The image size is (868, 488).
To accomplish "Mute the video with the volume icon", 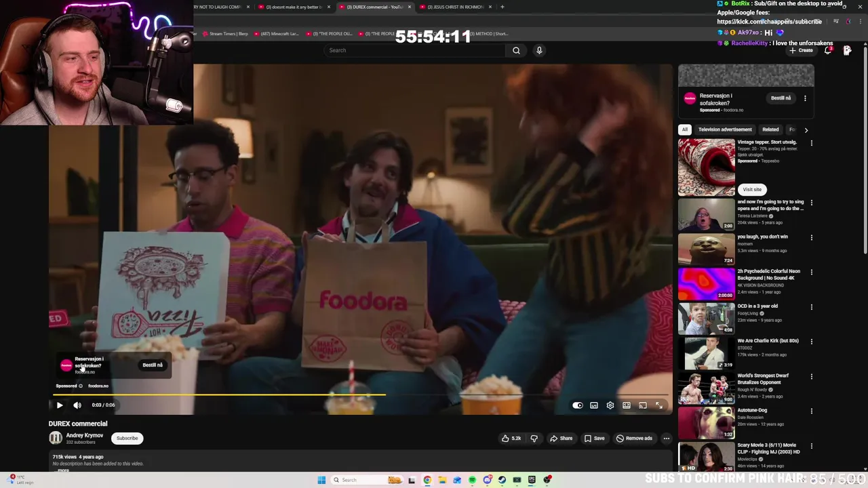I will 77,405.
